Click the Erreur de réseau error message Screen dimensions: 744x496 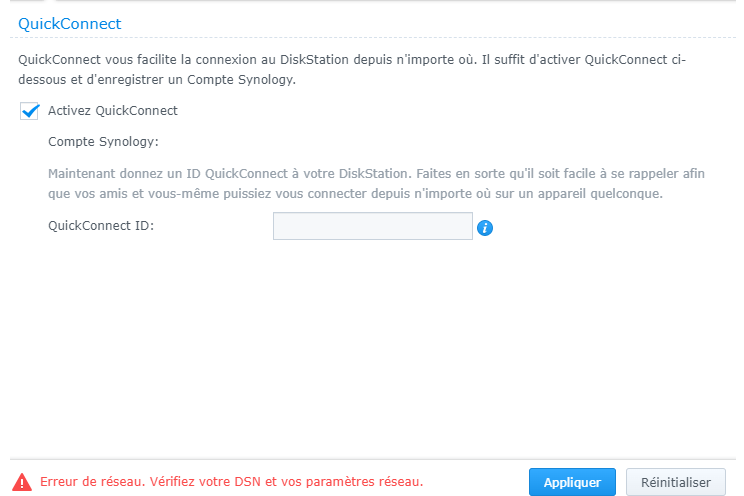232,481
